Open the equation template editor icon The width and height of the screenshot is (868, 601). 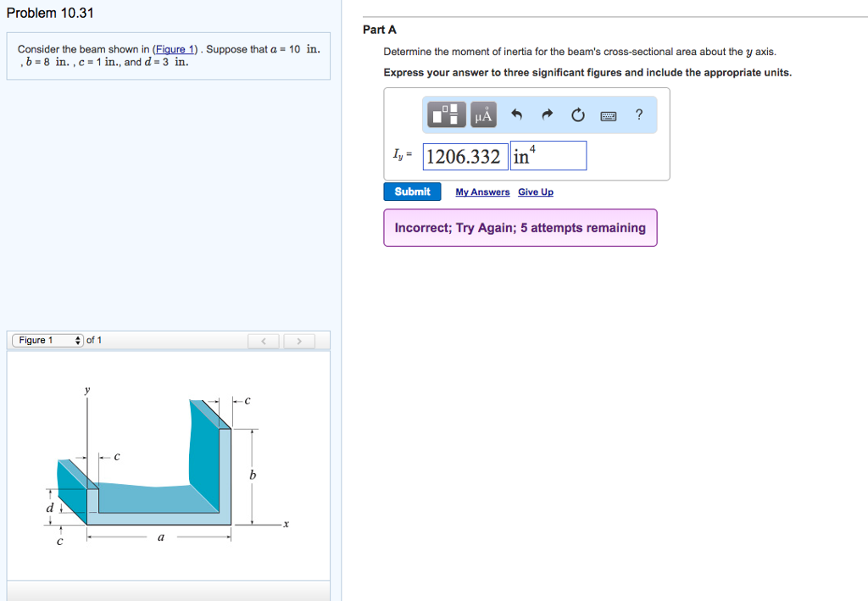tap(447, 114)
